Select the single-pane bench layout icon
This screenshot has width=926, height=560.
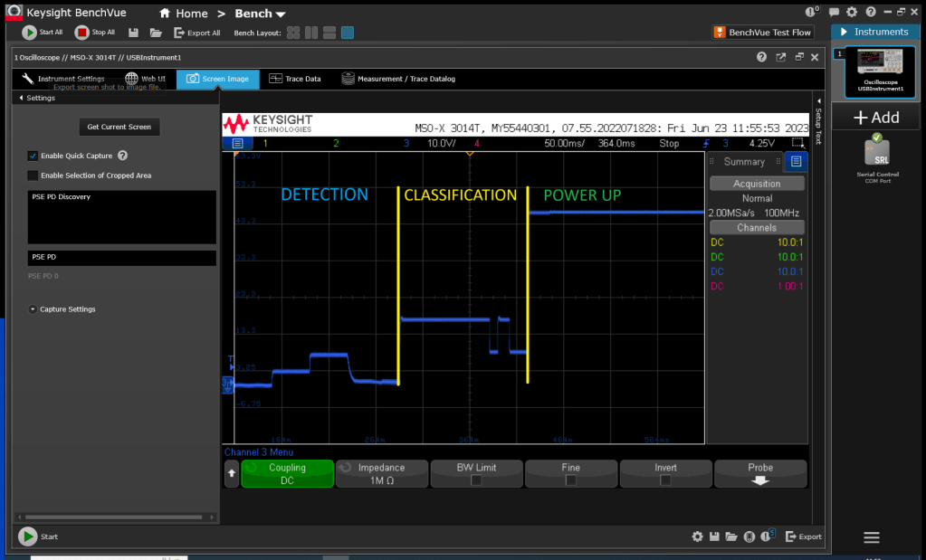(347, 33)
